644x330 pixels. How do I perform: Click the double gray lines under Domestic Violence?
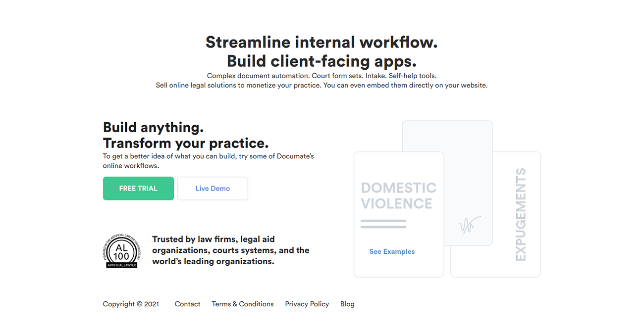point(383,224)
